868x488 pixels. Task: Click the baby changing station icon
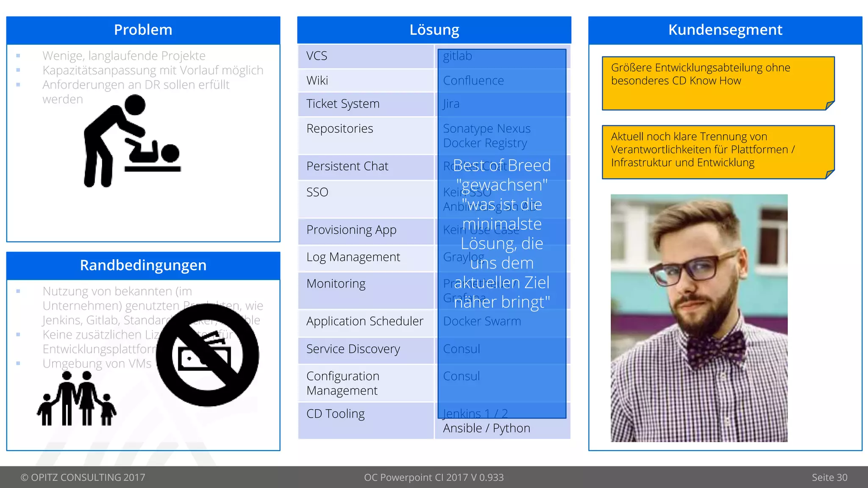click(132, 141)
